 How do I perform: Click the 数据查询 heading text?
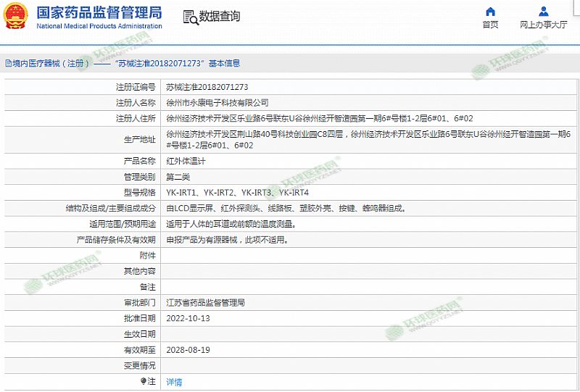pos(220,17)
